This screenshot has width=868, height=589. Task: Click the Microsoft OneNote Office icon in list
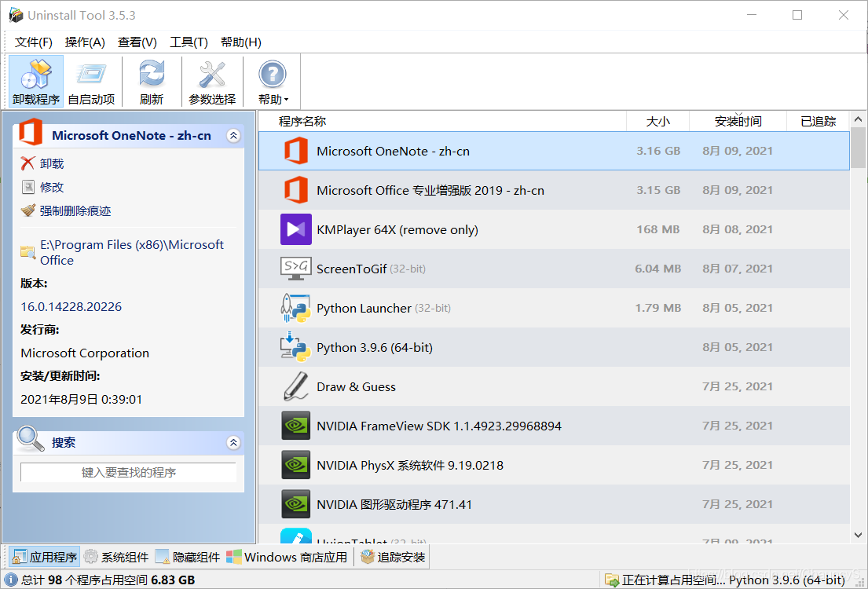pos(295,151)
